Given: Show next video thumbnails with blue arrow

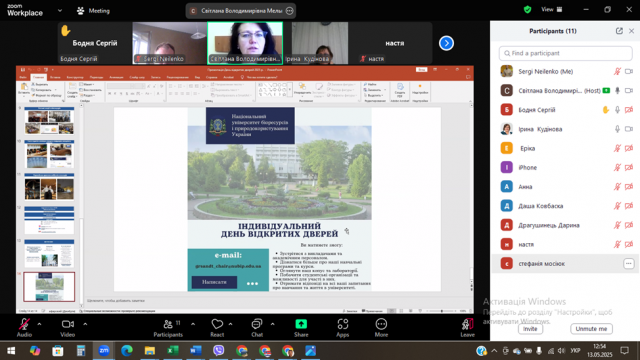Looking at the screenshot, I should (x=446, y=43).
